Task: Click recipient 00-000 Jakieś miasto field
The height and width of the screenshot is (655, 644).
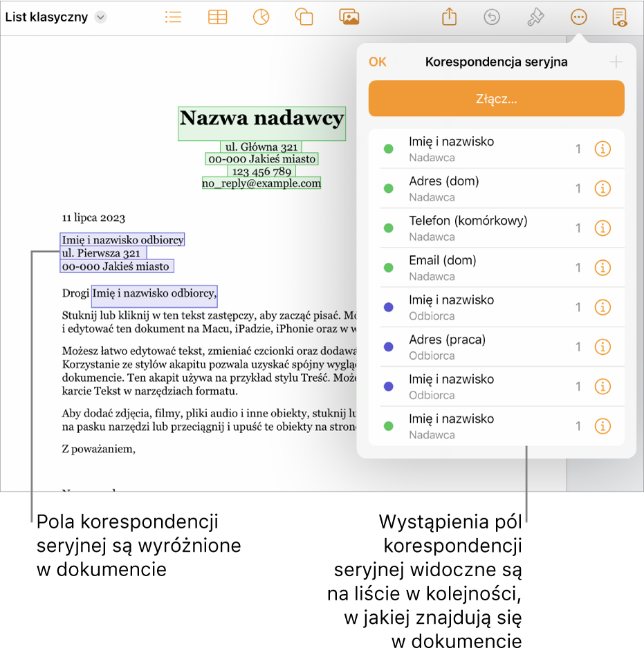Action: [117, 266]
